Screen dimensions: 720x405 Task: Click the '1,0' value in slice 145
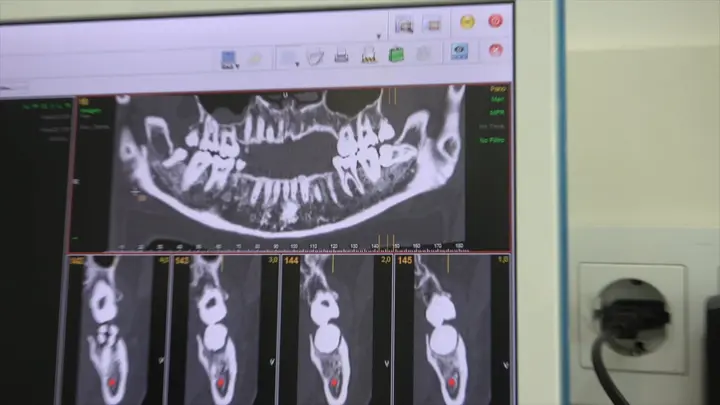[503, 259]
